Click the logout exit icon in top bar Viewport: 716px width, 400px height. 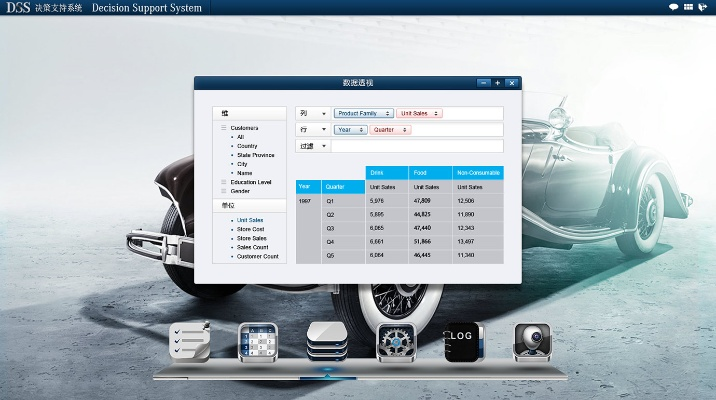[703, 7]
